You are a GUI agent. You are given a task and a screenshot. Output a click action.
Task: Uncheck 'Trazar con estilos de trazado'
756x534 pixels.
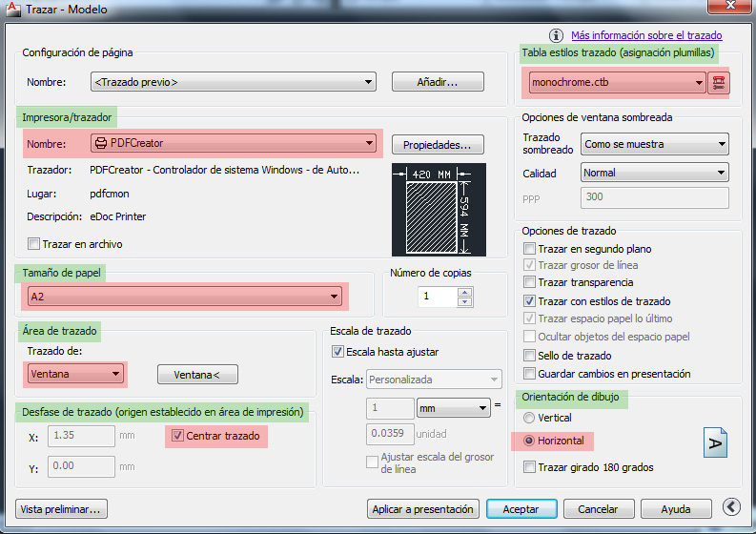tap(529, 301)
